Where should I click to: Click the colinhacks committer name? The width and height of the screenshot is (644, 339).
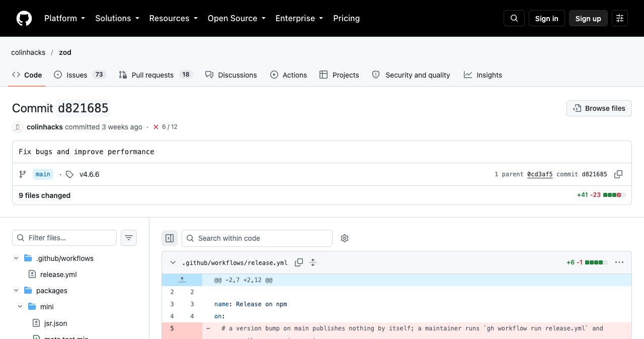click(x=45, y=127)
